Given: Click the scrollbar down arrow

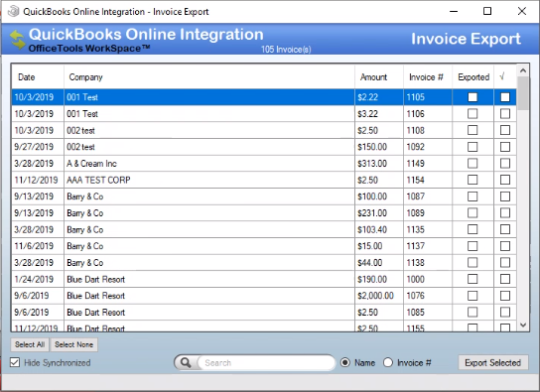Looking at the screenshot, I should click(523, 326).
